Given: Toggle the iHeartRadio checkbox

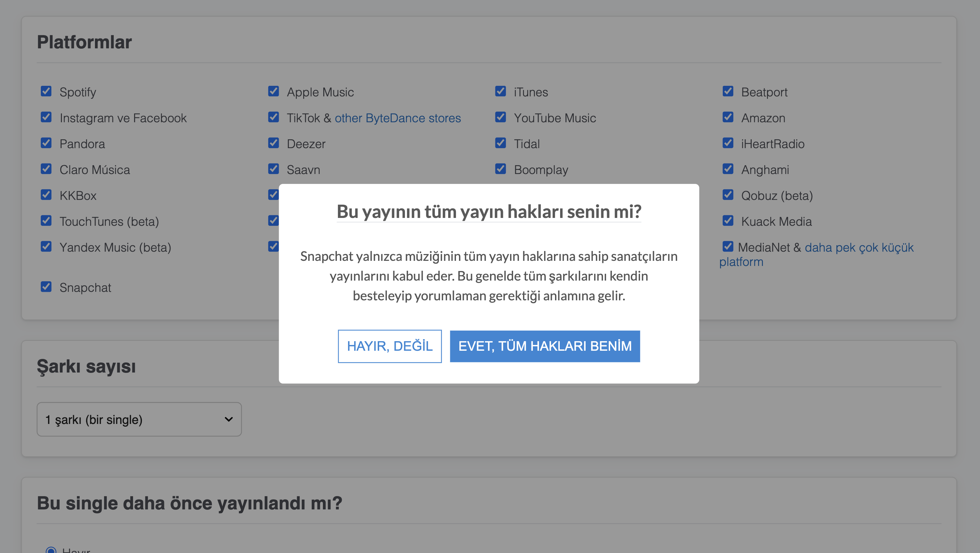Looking at the screenshot, I should pyautogui.click(x=728, y=143).
